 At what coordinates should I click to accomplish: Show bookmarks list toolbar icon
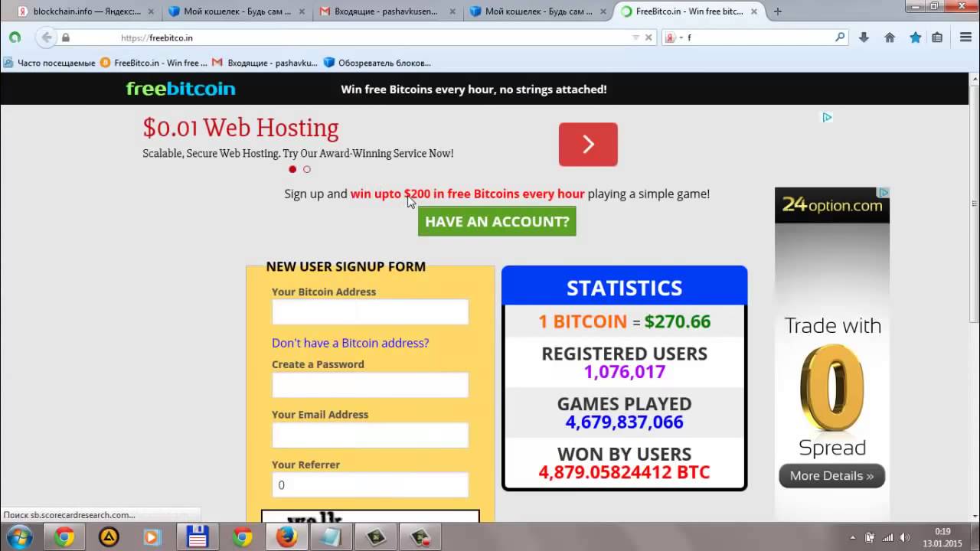[937, 37]
